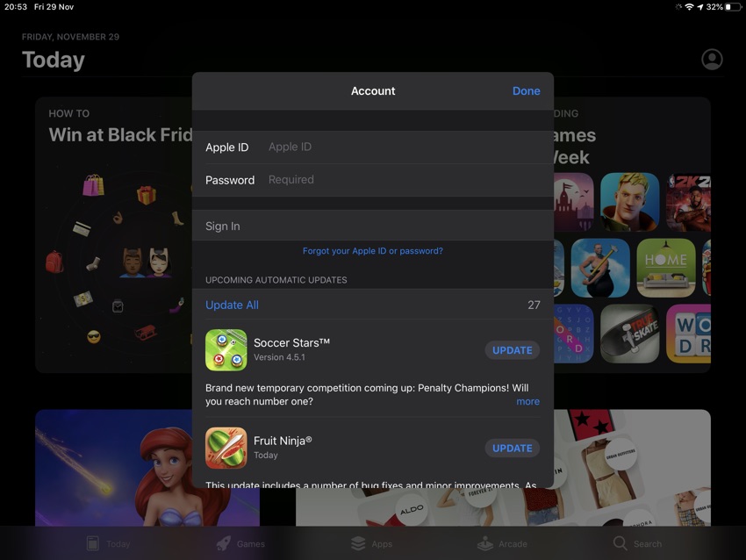This screenshot has height=560, width=746.
Task: Update the Fruit Ninja app
Action: 513,449
